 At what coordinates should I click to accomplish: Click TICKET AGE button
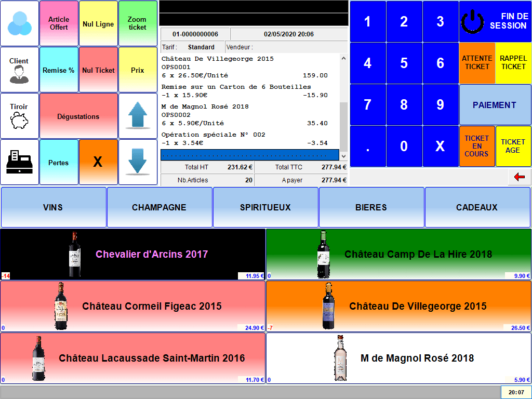tap(513, 146)
